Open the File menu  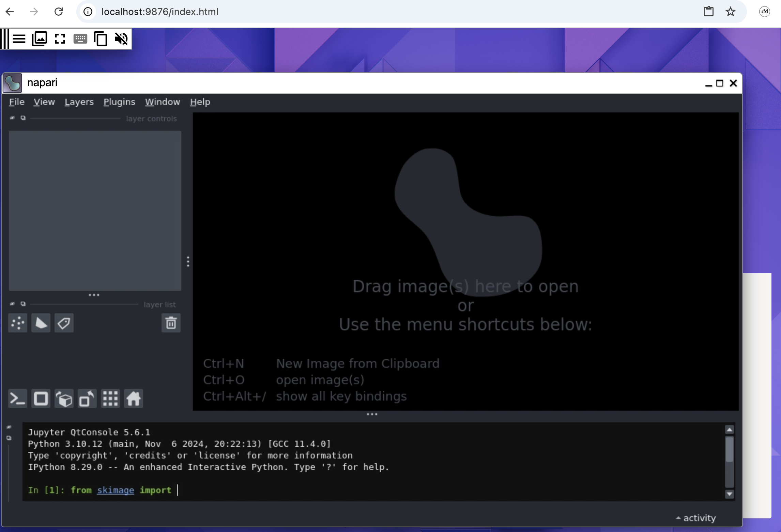click(16, 102)
